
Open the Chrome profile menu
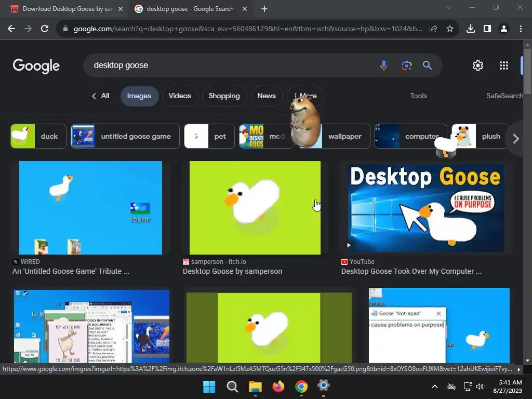click(504, 29)
